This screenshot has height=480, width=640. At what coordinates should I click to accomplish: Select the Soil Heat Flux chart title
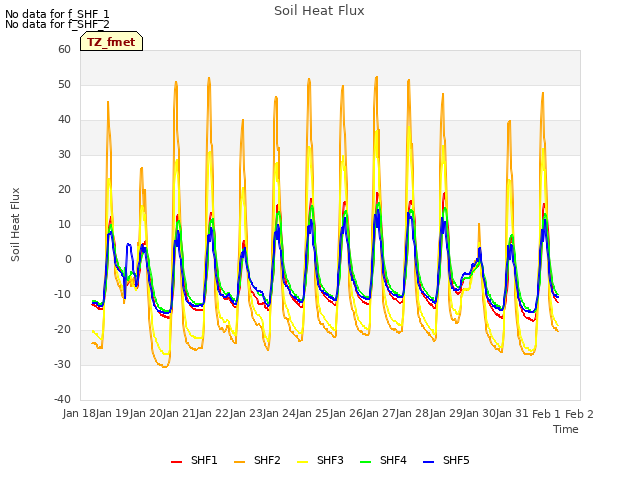click(x=319, y=11)
